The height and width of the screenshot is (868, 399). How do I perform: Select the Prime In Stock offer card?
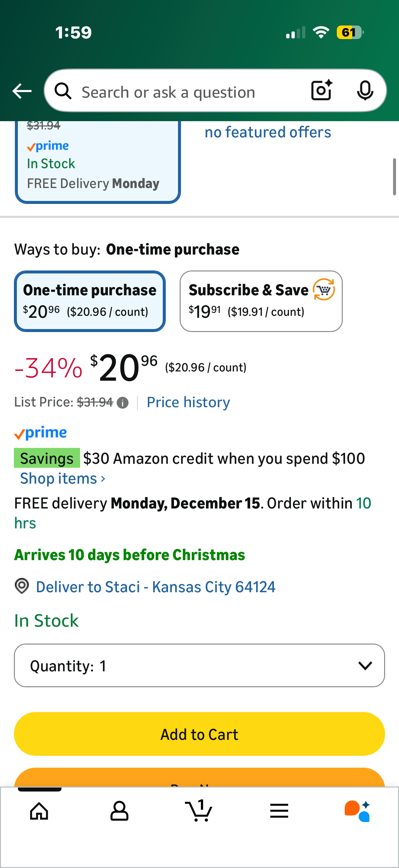(x=98, y=162)
